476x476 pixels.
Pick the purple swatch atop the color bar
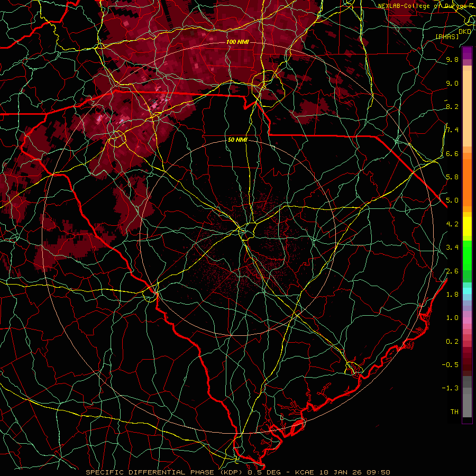click(x=467, y=53)
